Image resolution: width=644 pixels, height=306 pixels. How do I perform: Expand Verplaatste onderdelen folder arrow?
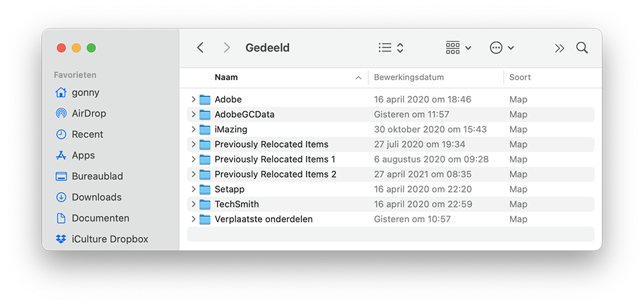[x=193, y=219]
